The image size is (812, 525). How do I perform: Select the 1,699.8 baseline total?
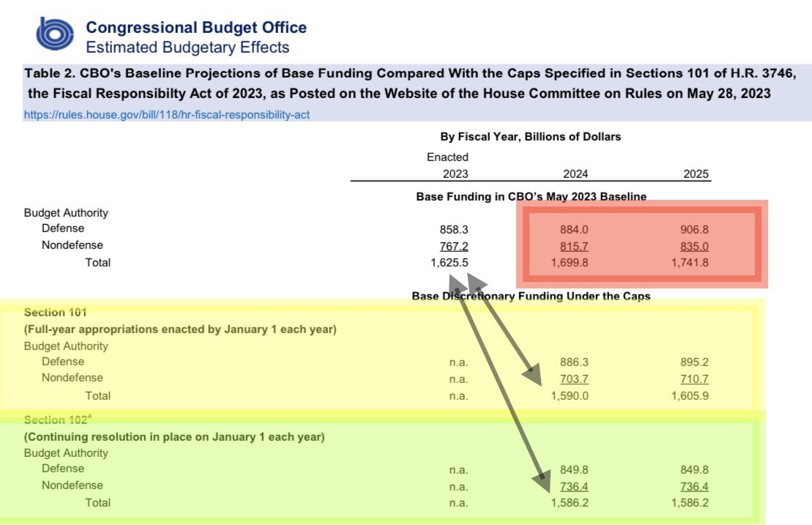click(569, 262)
